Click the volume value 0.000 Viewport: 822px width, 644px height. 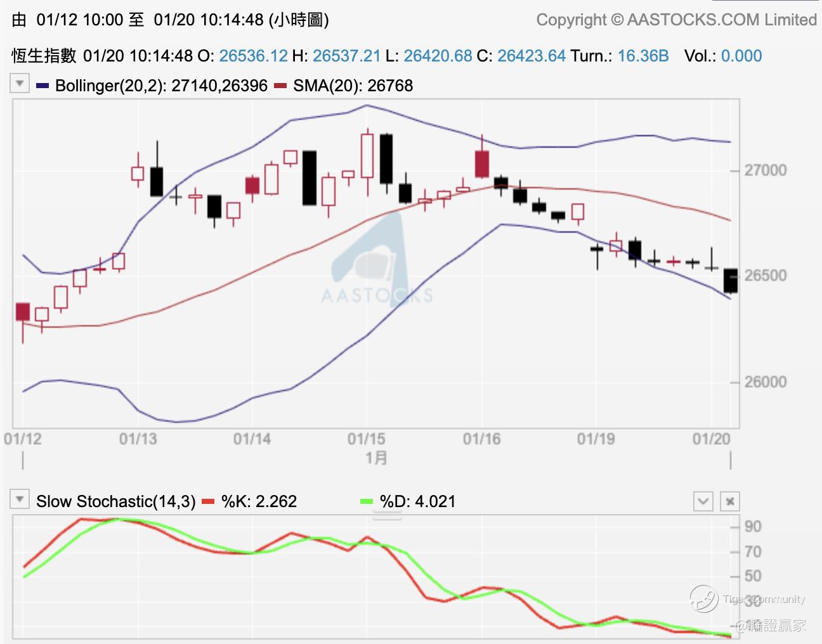[x=741, y=56]
